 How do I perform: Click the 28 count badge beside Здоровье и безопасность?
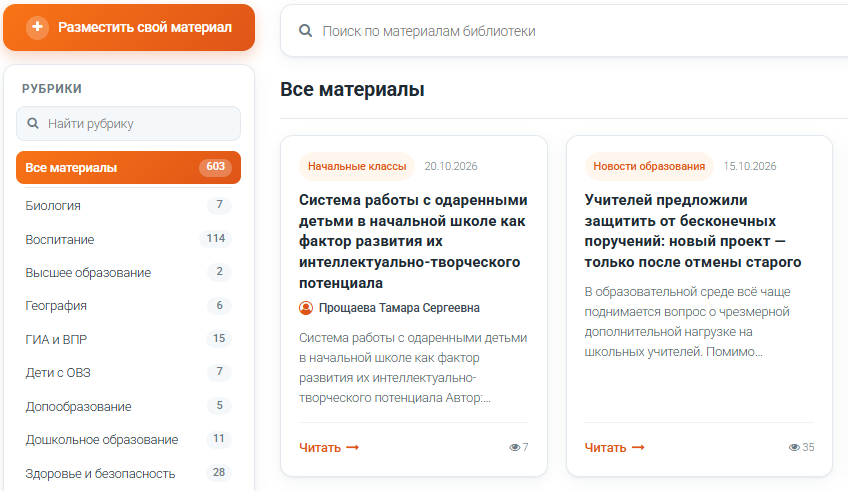[x=219, y=472]
